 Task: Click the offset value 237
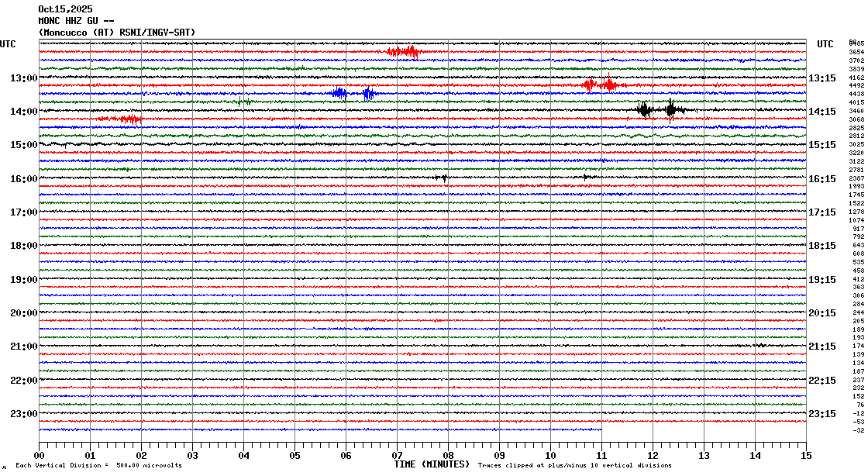click(859, 380)
